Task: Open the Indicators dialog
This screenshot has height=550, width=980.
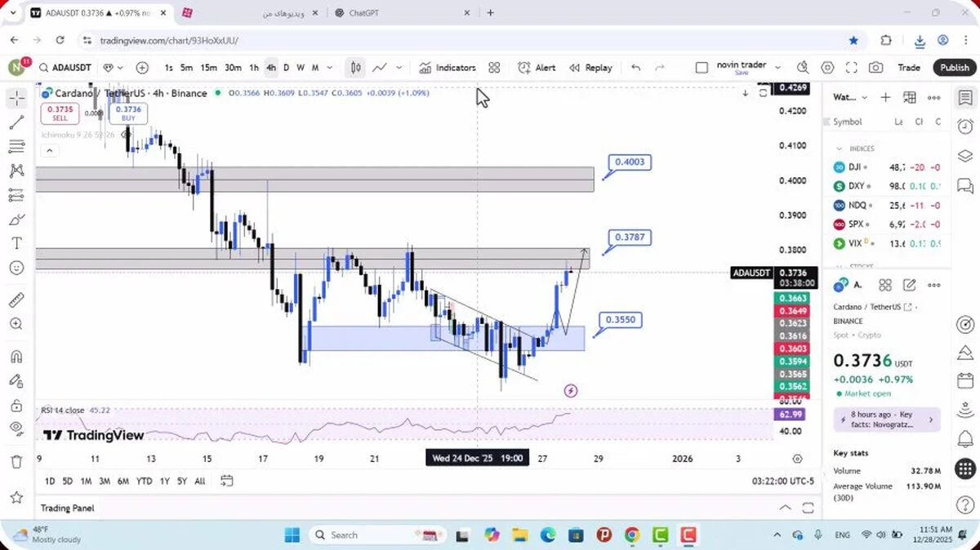Action: pyautogui.click(x=448, y=68)
